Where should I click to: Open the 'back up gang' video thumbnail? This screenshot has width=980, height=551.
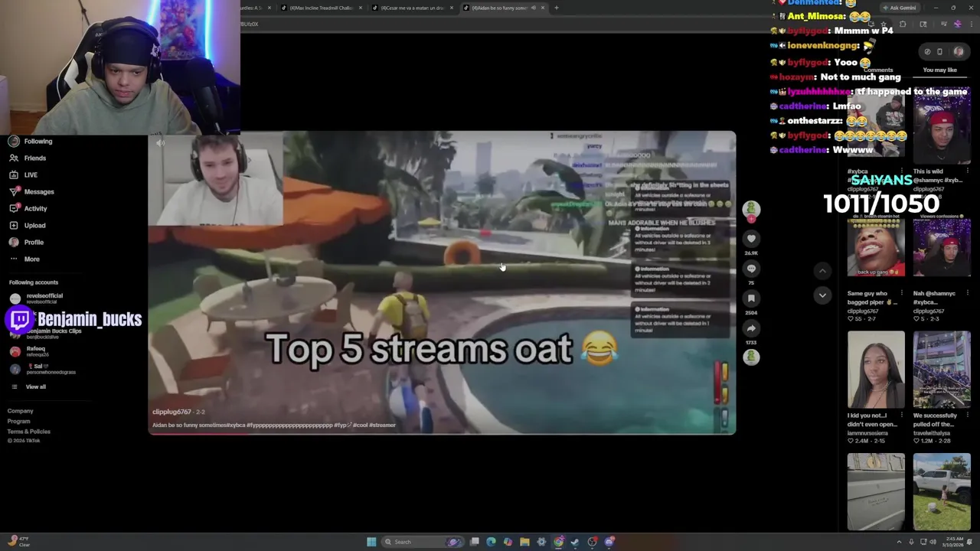pos(876,248)
